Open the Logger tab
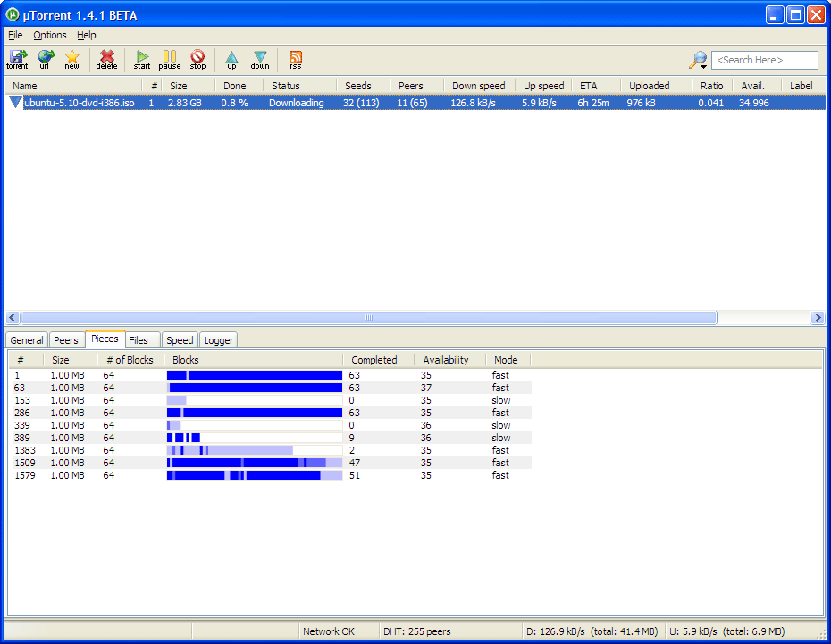831x644 pixels. pos(218,340)
